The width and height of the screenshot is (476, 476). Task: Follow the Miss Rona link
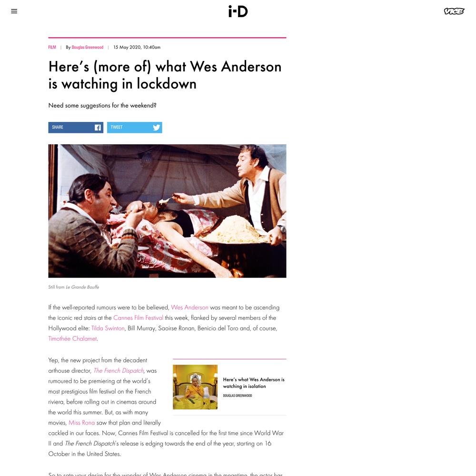pos(82,423)
